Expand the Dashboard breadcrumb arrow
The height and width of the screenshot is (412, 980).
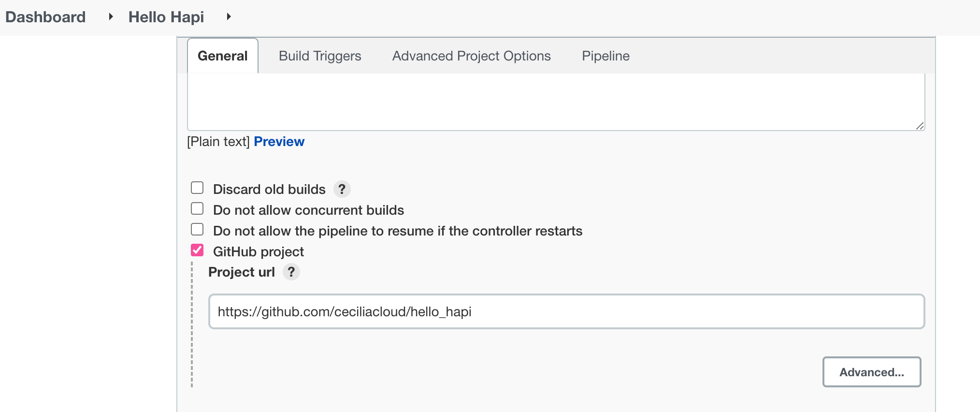[x=111, y=17]
